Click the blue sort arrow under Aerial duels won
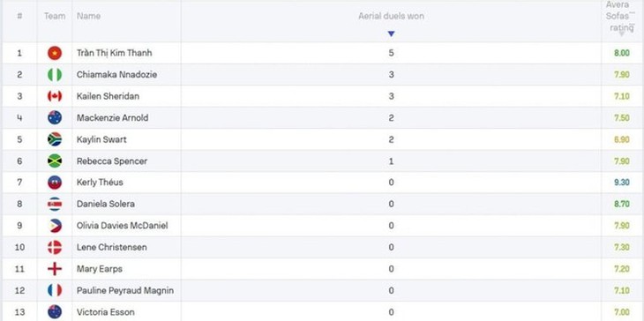 (391, 34)
